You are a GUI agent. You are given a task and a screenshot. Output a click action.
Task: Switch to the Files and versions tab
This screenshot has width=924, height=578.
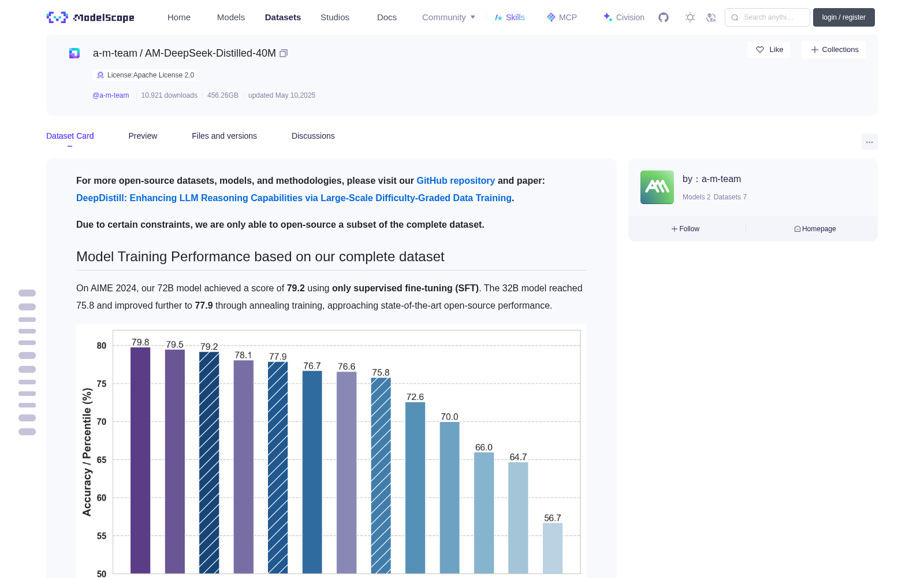pyautogui.click(x=224, y=136)
